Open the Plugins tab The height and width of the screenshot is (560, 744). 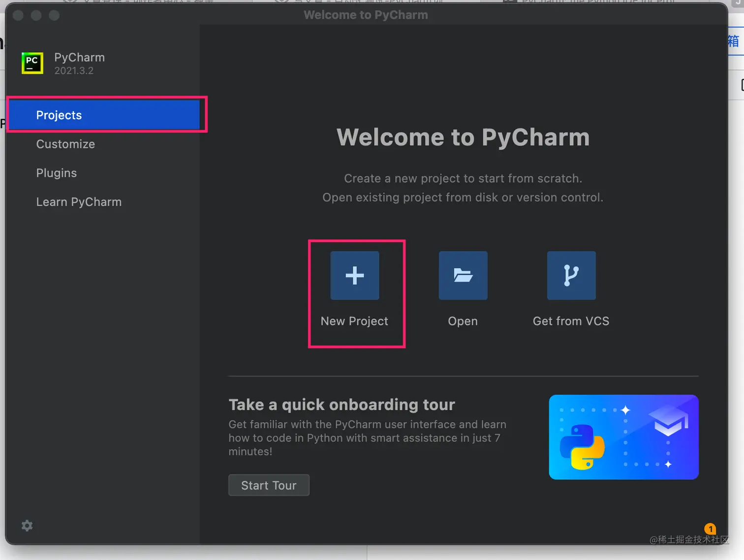tap(57, 173)
